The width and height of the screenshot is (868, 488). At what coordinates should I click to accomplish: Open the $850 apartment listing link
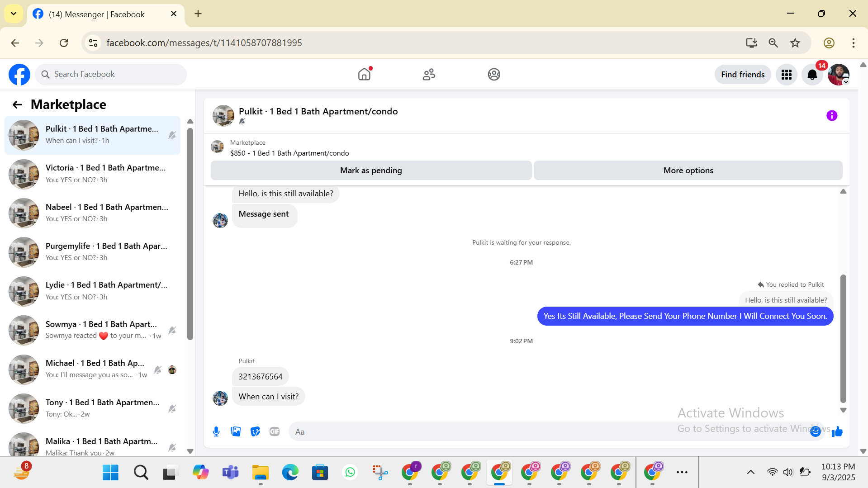tap(289, 153)
